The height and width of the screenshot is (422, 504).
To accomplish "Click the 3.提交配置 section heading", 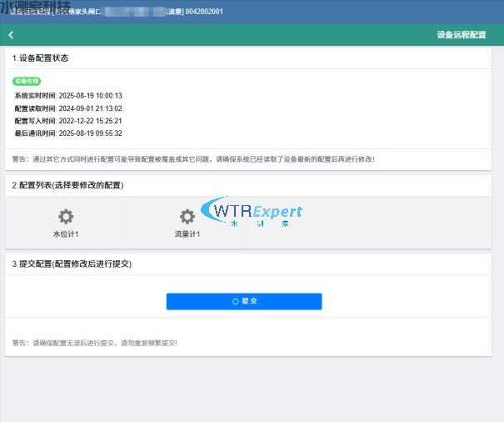I will point(72,264).
